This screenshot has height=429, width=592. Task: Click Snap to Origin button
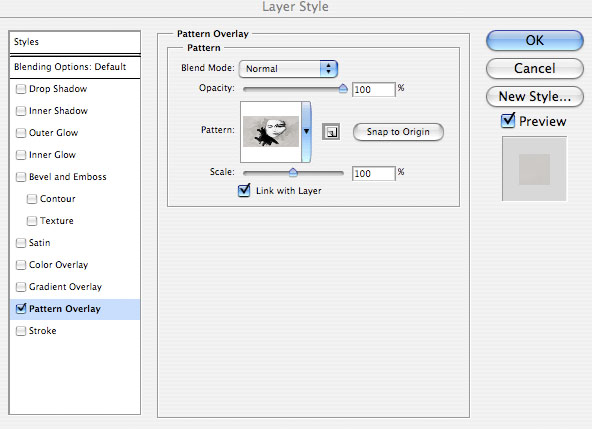[x=398, y=132]
